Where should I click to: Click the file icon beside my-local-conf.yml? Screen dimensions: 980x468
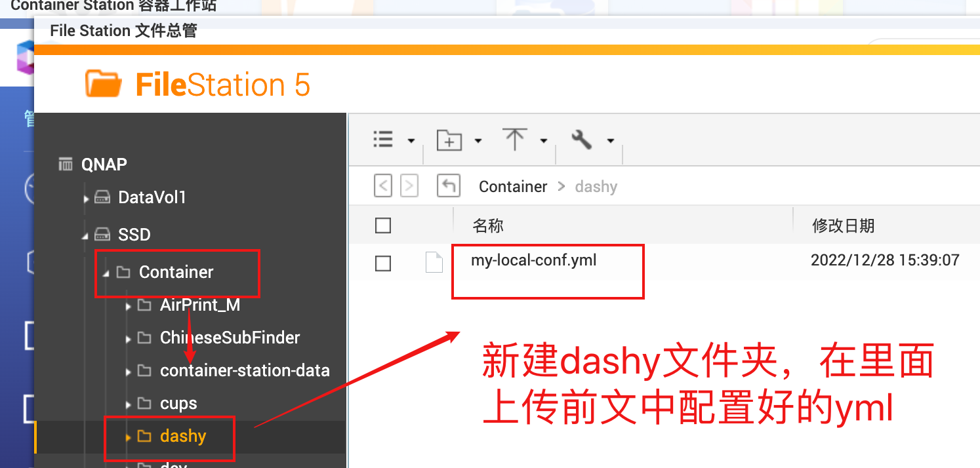tap(434, 262)
